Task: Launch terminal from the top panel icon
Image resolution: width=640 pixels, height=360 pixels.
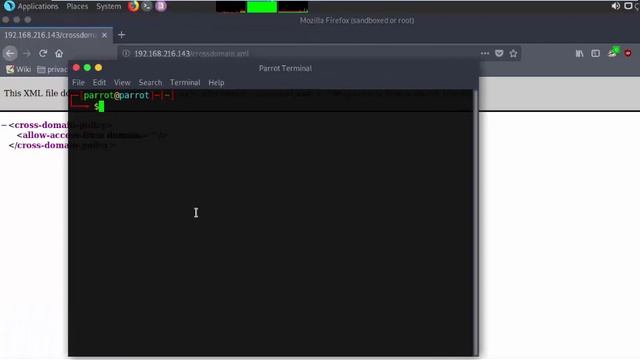Action: pyautogui.click(x=147, y=6)
